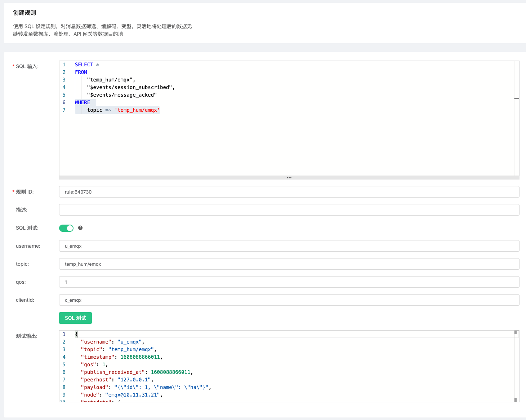Click the clientid field with c_emqx
This screenshot has width=526, height=420.
(289, 300)
